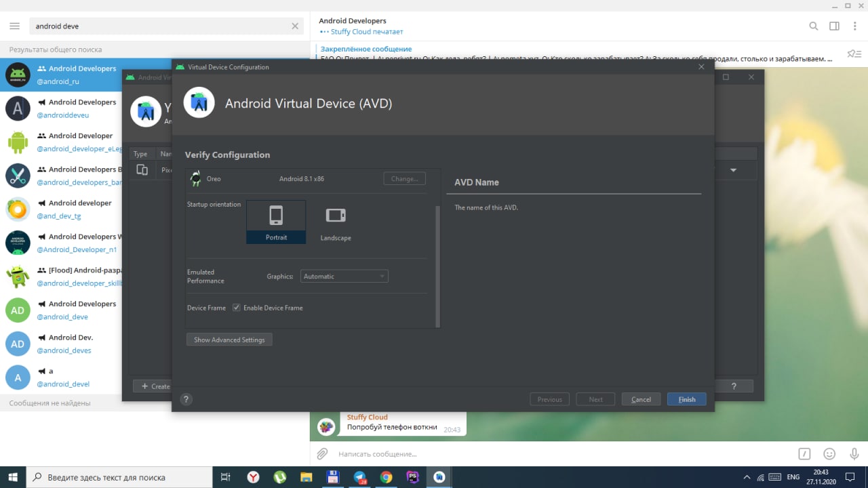The image size is (868, 488).
Task: Open PhpStorm from the taskbar
Action: pos(412,477)
